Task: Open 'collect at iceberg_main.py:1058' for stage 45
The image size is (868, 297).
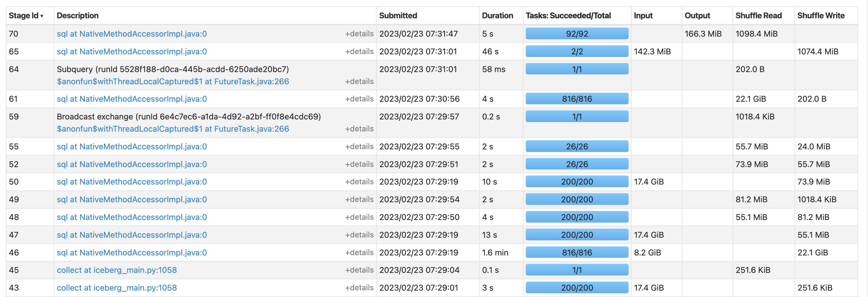Action: click(117, 270)
